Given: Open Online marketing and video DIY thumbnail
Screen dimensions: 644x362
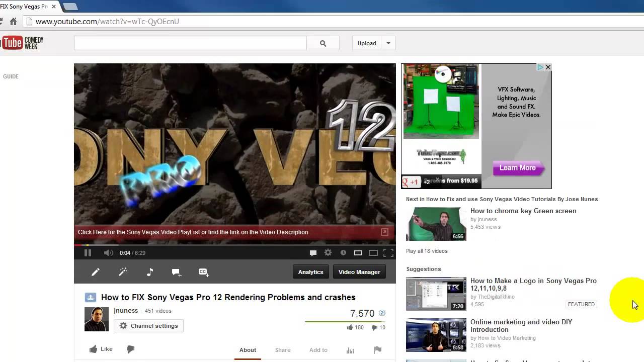Looking at the screenshot, I should pos(436,335).
